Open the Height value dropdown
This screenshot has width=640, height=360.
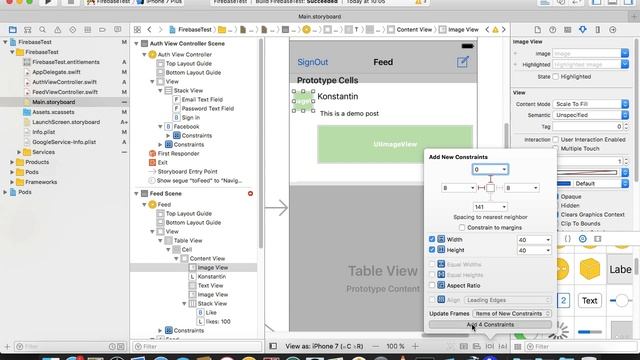click(548, 250)
